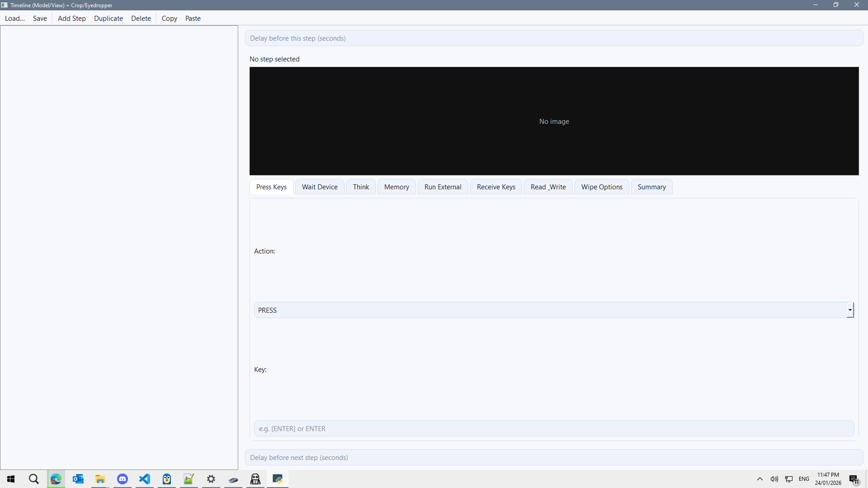Click Load to open a timeline
Viewport: 868px width, 488px height.
[14, 18]
